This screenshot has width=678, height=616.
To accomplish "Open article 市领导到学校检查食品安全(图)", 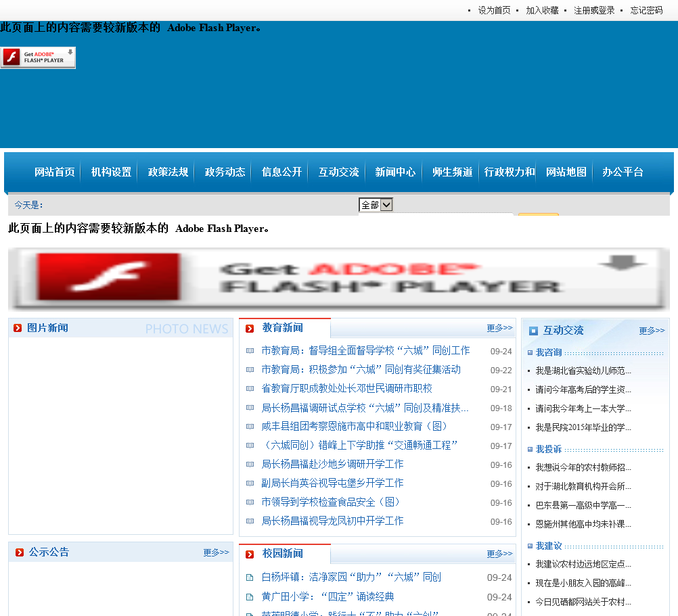I will (x=331, y=502).
